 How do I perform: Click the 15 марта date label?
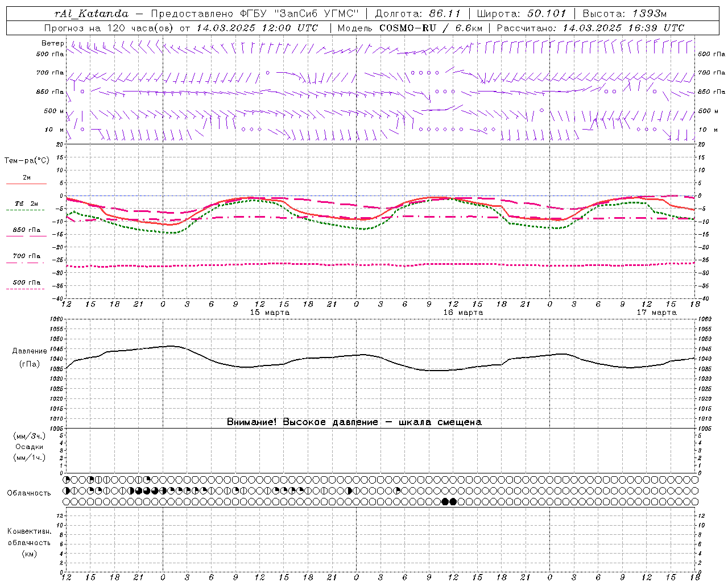tap(270, 313)
